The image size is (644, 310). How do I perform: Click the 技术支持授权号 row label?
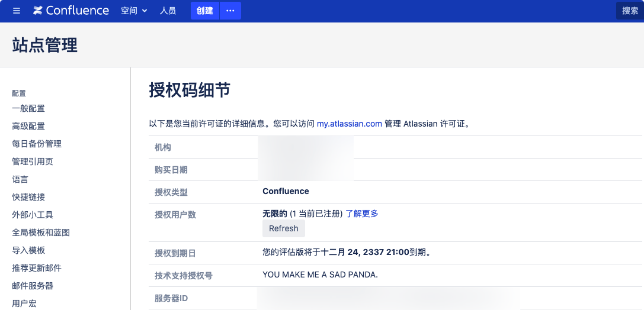(x=184, y=276)
